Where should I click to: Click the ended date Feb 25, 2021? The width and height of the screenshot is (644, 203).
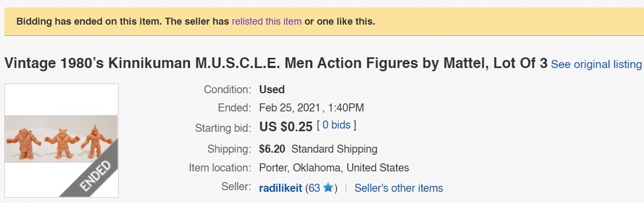coord(291,108)
